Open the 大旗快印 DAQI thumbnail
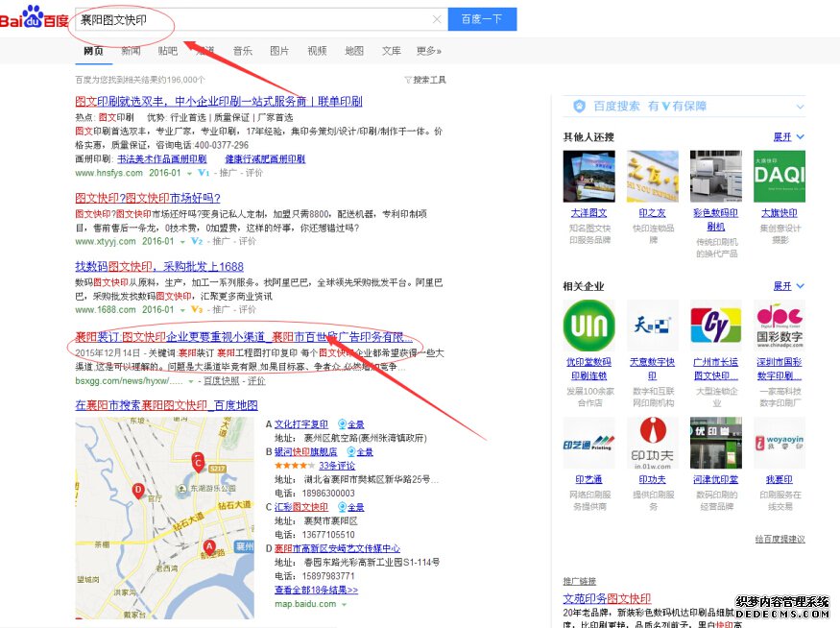 coord(780,177)
